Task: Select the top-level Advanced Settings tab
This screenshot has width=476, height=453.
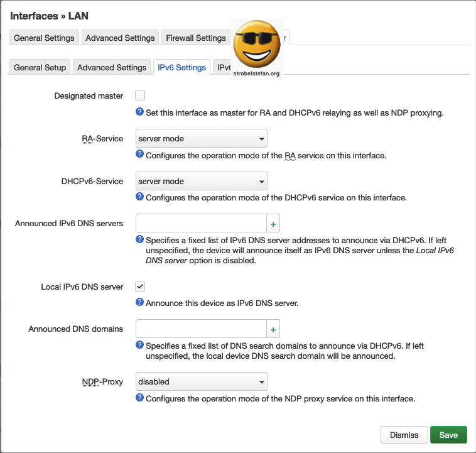Action: point(120,38)
